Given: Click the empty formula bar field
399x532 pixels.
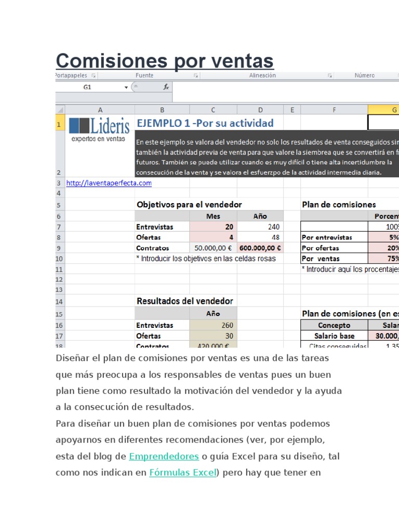Looking at the screenshot, I should coord(286,91).
